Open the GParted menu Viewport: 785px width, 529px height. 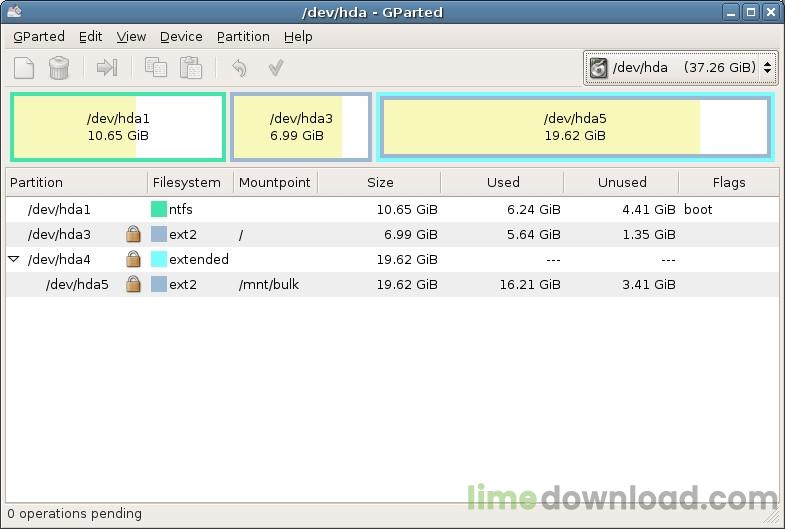(39, 36)
